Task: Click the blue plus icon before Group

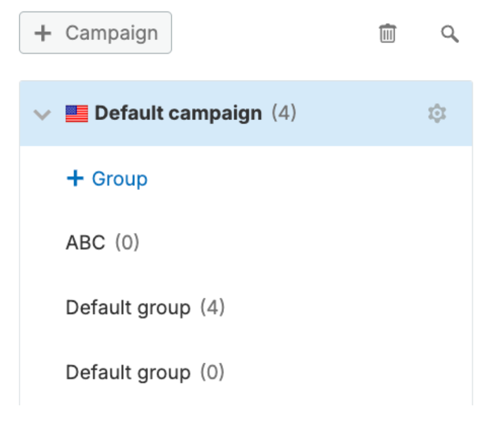Action: [75, 179]
